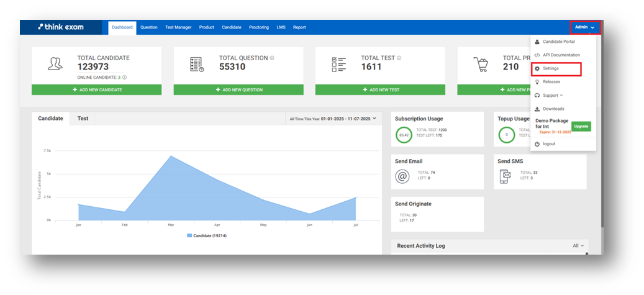Select Settings from the Admin menu
644x295 pixels.
pos(550,68)
